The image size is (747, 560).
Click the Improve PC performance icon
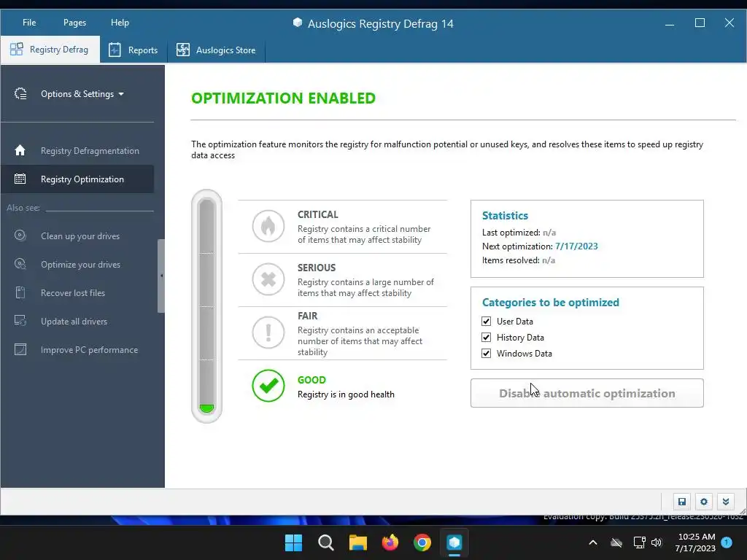coord(20,349)
